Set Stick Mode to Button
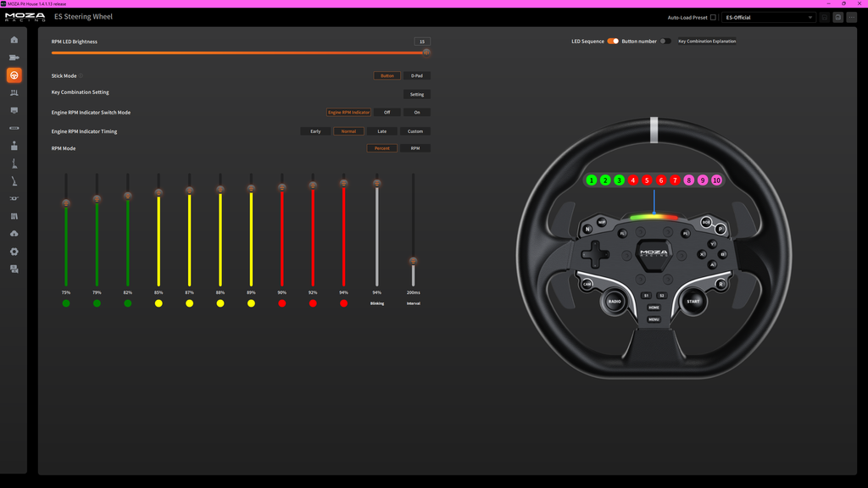The image size is (868, 488). 387,75
